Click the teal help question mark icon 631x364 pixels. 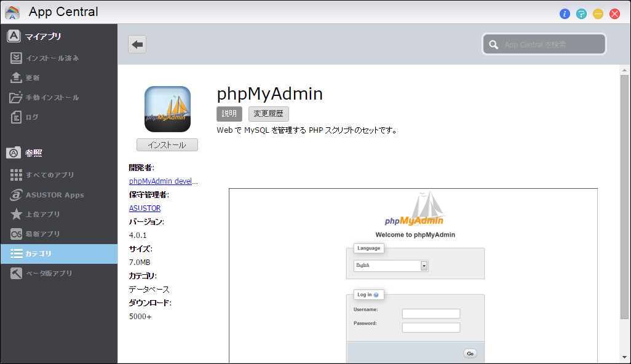[581, 14]
